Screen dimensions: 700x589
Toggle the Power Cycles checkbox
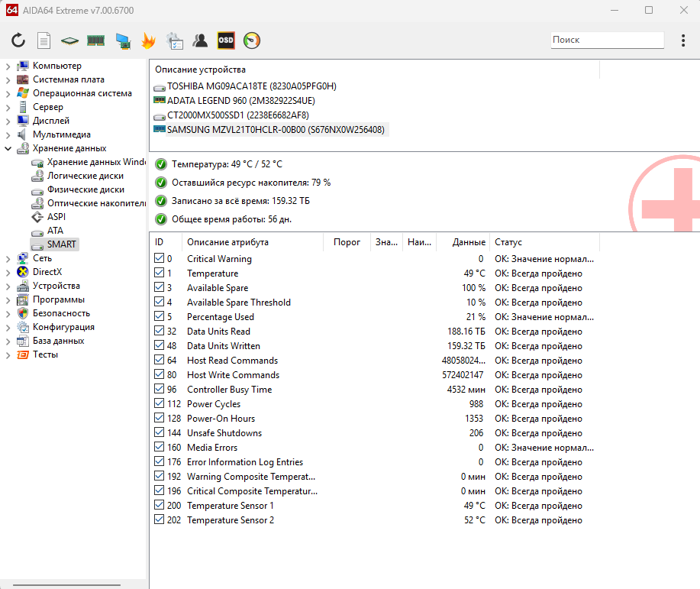(159, 403)
